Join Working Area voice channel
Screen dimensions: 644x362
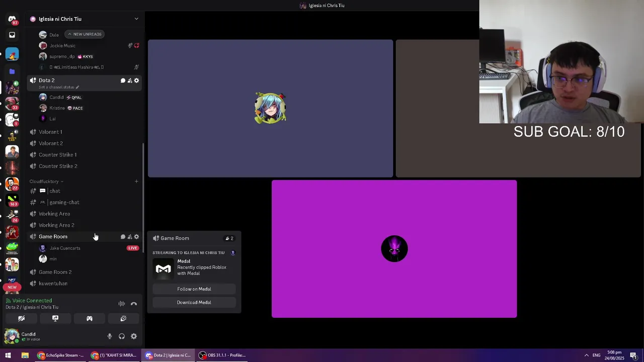[84, 214]
